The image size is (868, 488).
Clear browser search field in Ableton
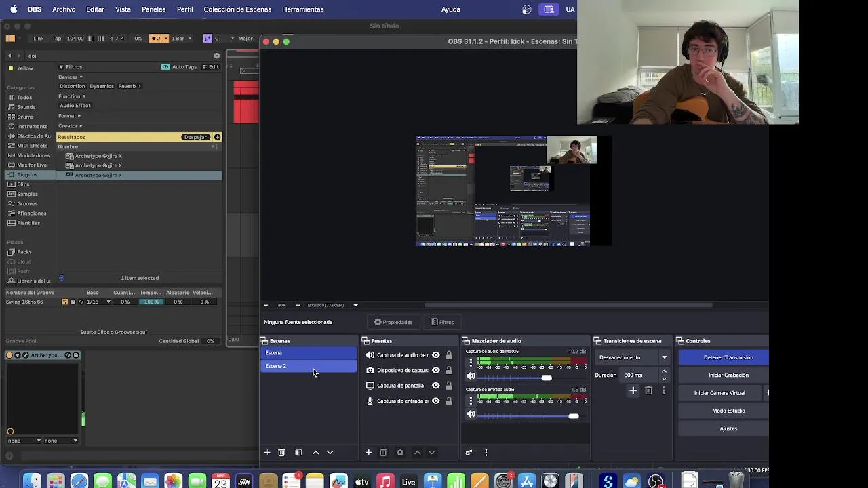[217, 56]
